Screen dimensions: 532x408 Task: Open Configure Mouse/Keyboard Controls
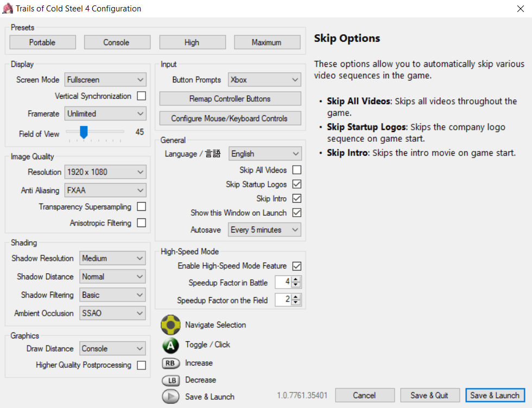[230, 118]
